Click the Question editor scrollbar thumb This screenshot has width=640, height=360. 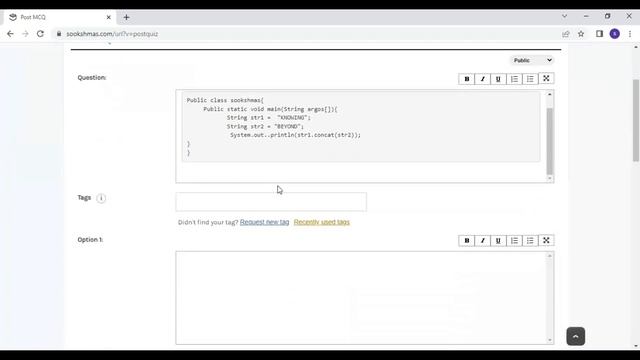click(549, 141)
